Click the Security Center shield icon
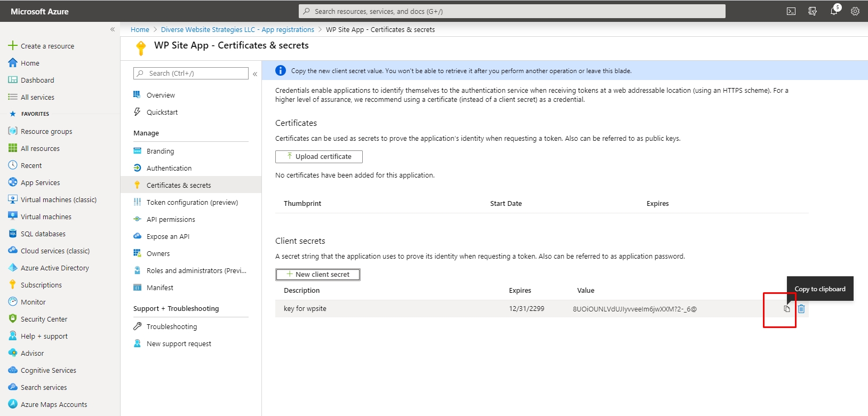868x416 pixels. (13, 319)
